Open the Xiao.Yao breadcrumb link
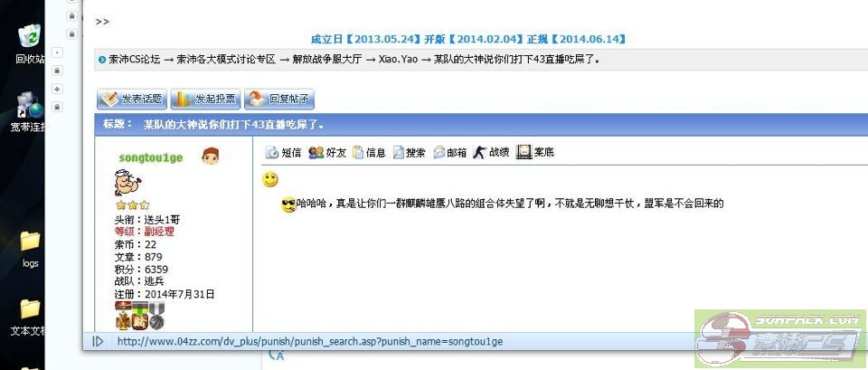 tap(396, 60)
